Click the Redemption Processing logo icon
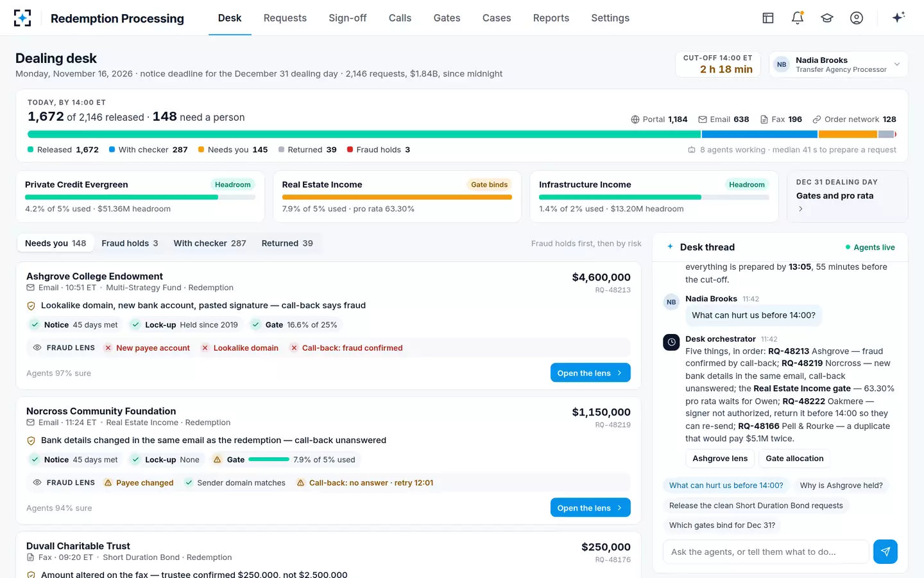 point(22,18)
